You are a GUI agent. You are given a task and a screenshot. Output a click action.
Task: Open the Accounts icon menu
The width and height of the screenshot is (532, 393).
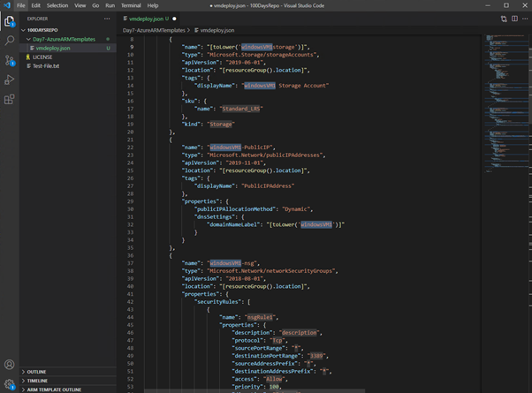[x=11, y=364]
